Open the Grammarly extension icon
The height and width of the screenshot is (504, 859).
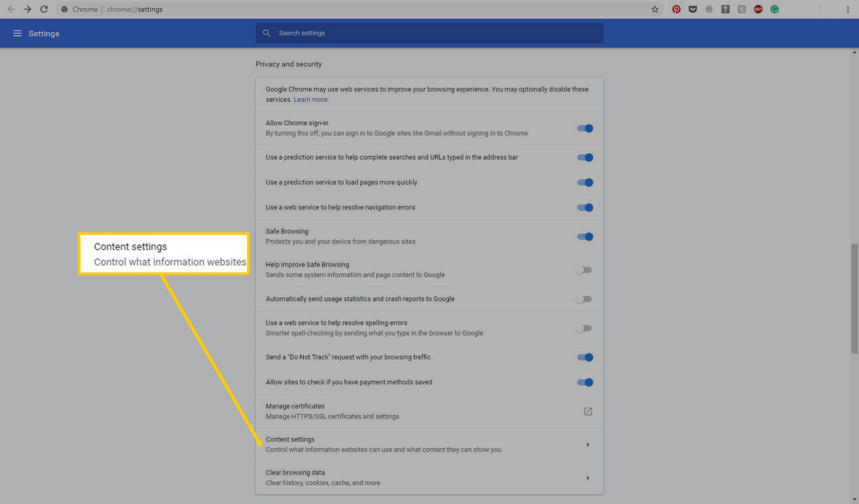tap(774, 9)
